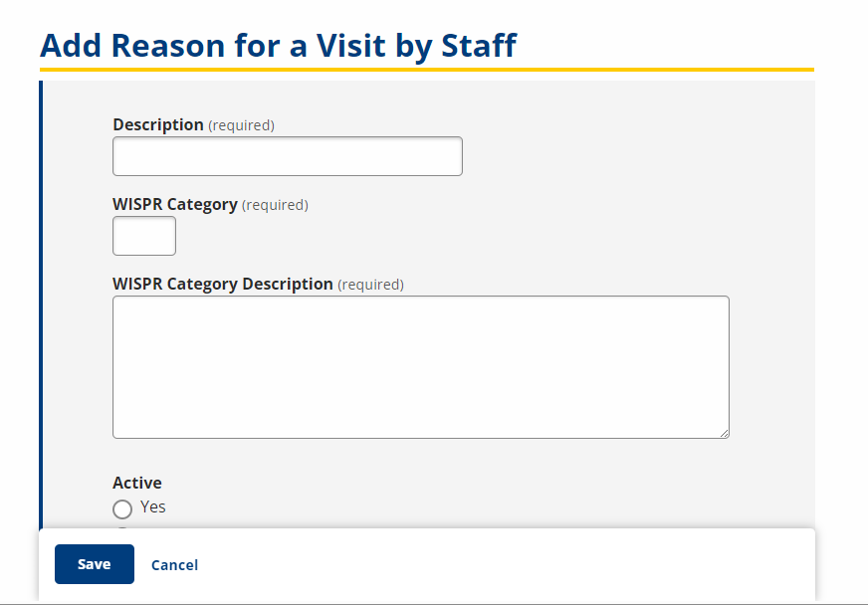Click the "Active" group label
Viewport: 868px width, 605px height.
(x=137, y=484)
